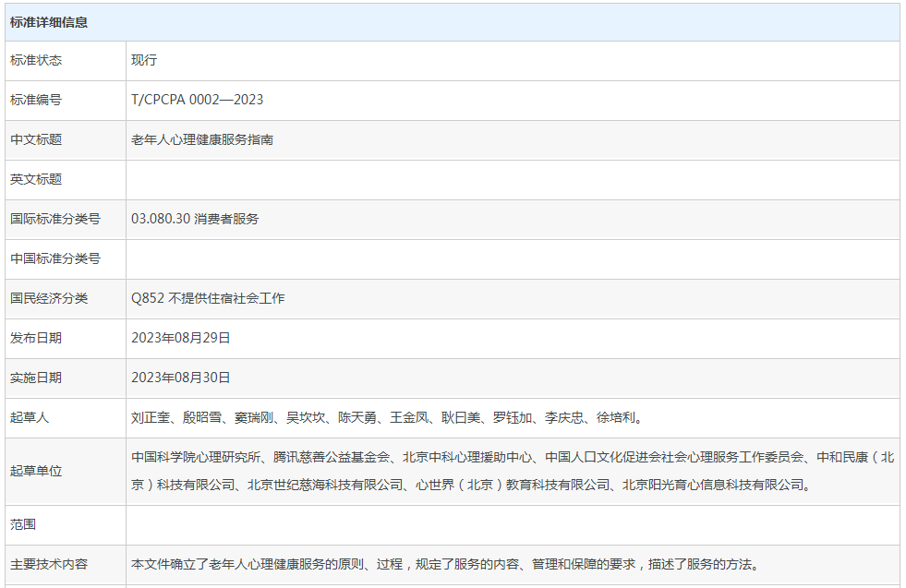Click the 中国标准分类号 label

pyautogui.click(x=55, y=258)
